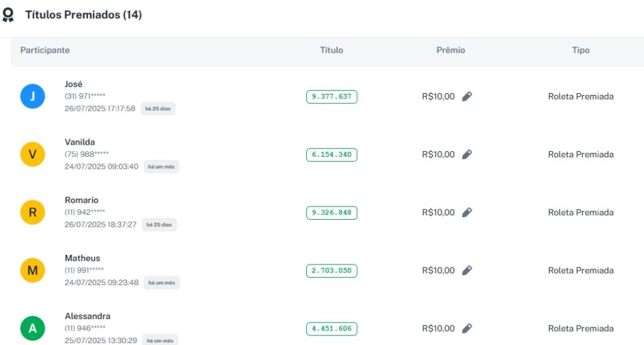Image resolution: width=644 pixels, height=345 pixels.
Task: Click Matheus's yellow M avatar
Action: pyautogui.click(x=33, y=270)
